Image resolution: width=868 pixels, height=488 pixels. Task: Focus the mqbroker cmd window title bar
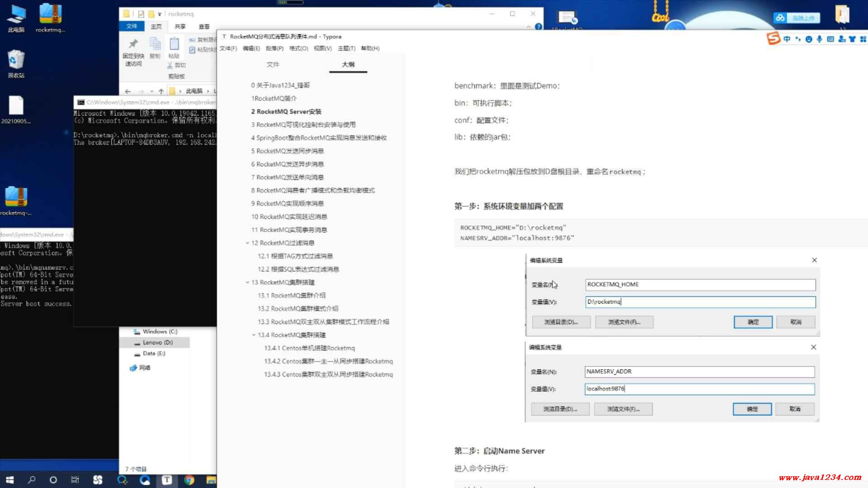[146, 103]
